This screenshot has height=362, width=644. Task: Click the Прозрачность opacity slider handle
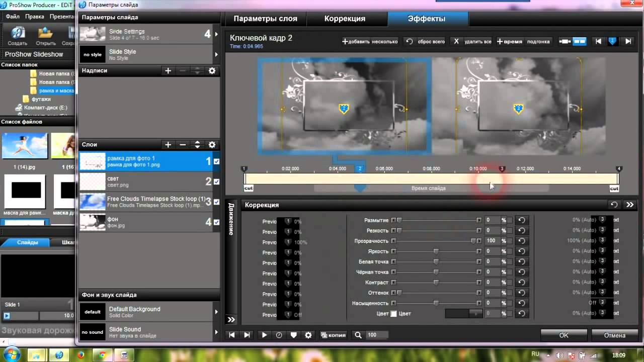(x=473, y=241)
